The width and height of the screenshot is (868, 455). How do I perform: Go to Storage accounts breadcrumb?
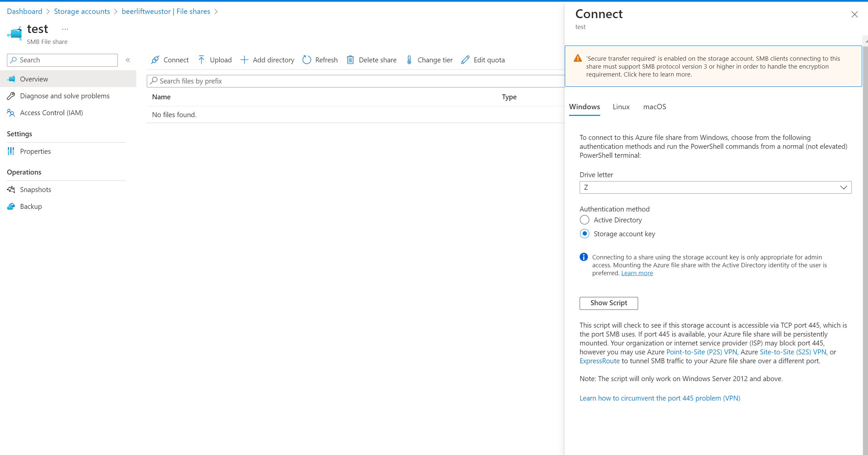coord(82,12)
